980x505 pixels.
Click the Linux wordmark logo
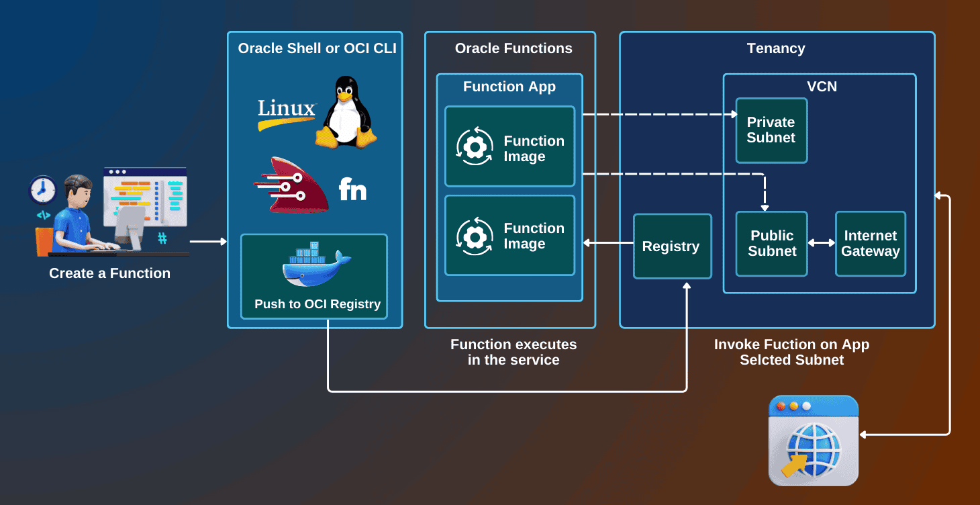(287, 113)
